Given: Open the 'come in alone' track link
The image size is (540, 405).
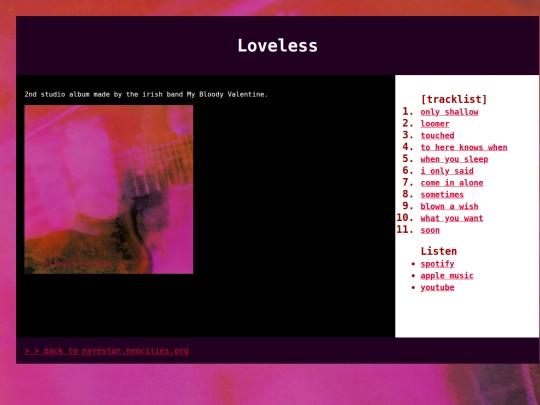Looking at the screenshot, I should point(451,183).
